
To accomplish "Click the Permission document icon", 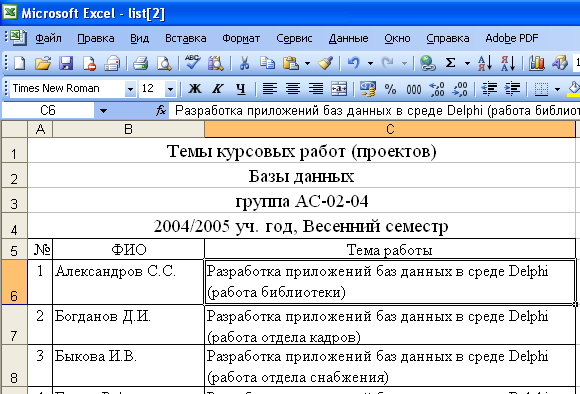I will click(89, 63).
